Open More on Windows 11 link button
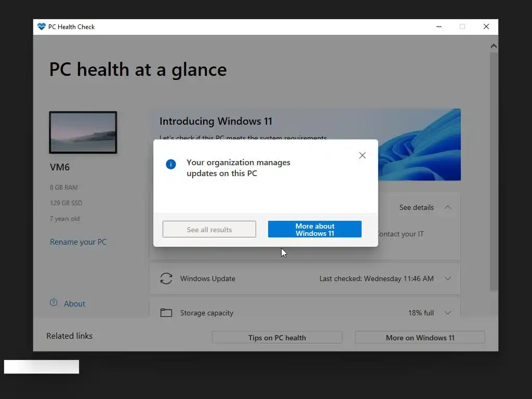 pyautogui.click(x=420, y=338)
